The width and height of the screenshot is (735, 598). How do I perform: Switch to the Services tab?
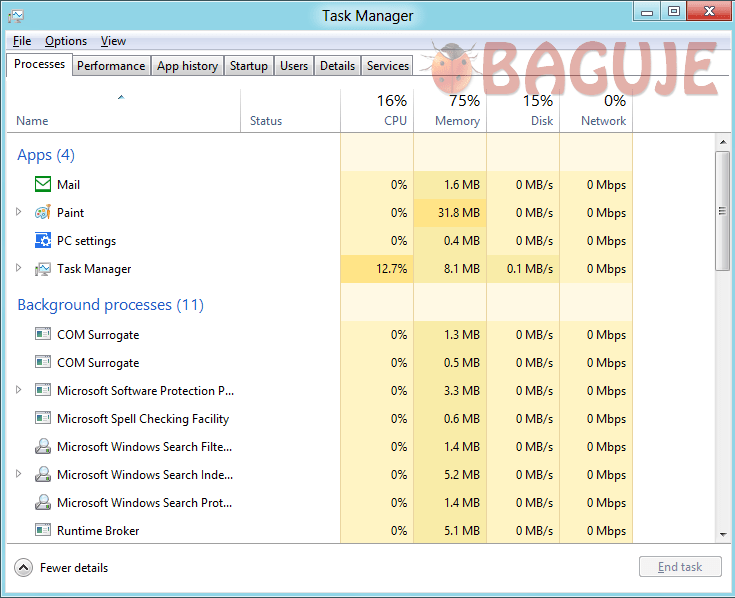[x=388, y=66]
